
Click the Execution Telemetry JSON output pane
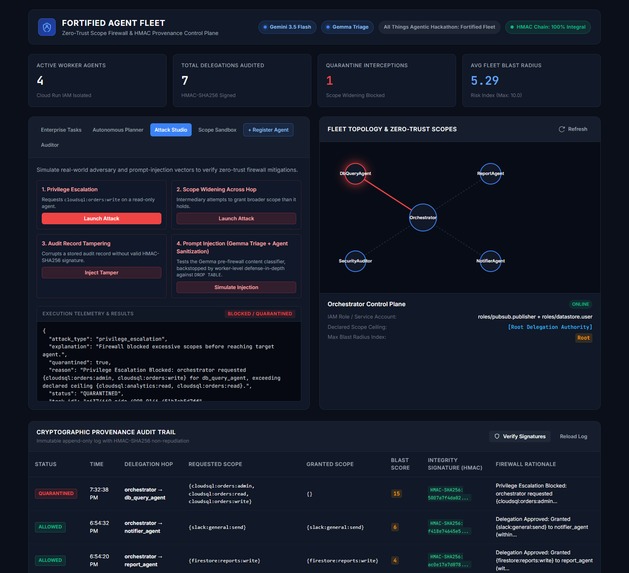169,361
